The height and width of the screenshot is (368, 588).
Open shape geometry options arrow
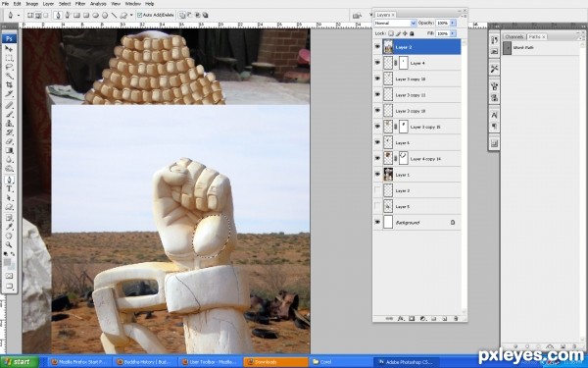click(x=131, y=15)
